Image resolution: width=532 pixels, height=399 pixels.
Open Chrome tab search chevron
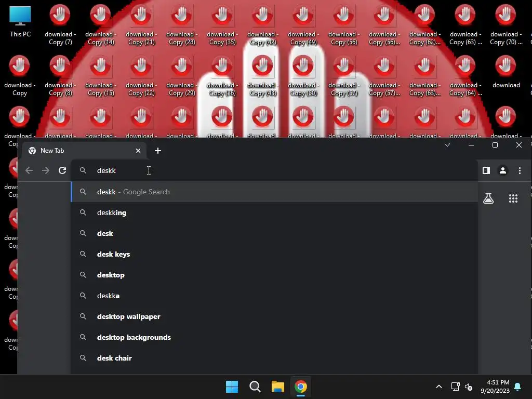(447, 145)
